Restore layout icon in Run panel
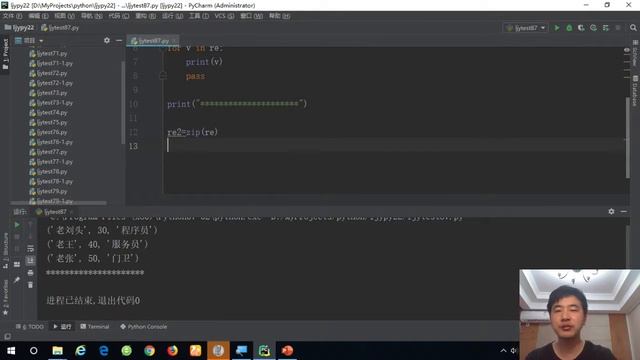The width and height of the screenshot is (640, 360). tap(17, 264)
